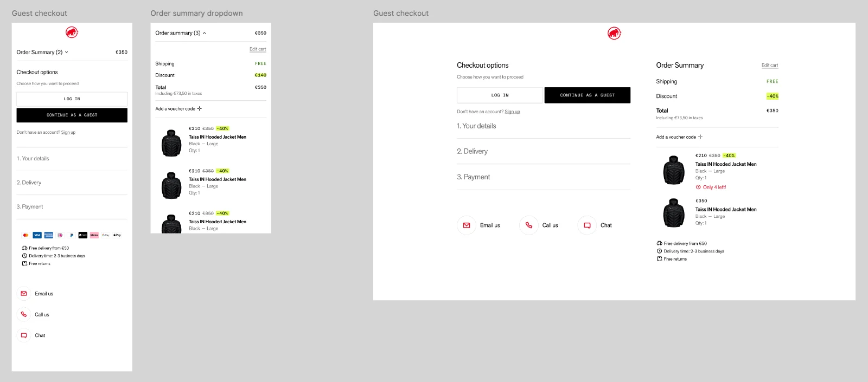
Task: Click LOG IN button in desktop frame
Action: [x=500, y=95]
